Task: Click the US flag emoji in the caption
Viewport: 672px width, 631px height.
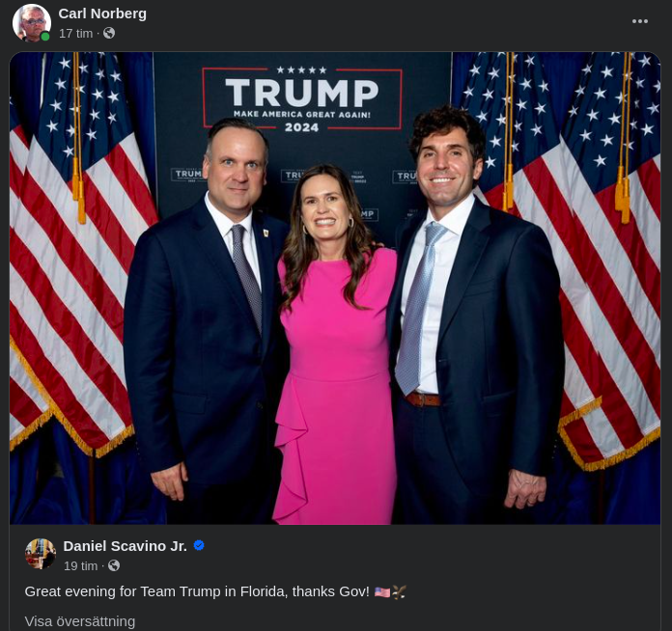Action: pos(382,591)
